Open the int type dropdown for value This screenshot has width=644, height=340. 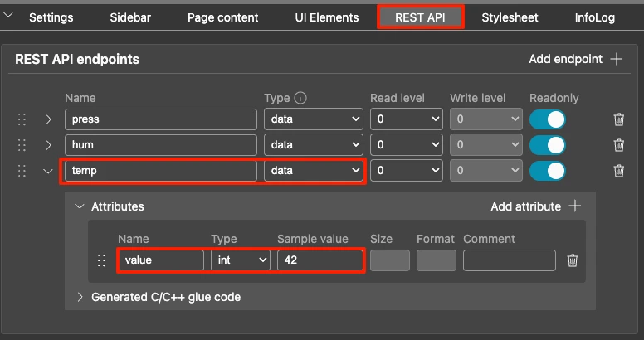tap(241, 260)
